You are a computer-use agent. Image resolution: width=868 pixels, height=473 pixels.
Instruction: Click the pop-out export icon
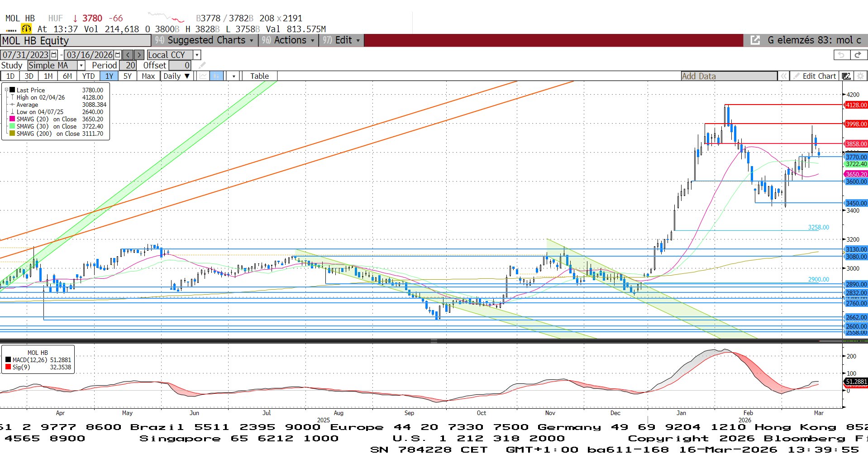[x=755, y=40]
